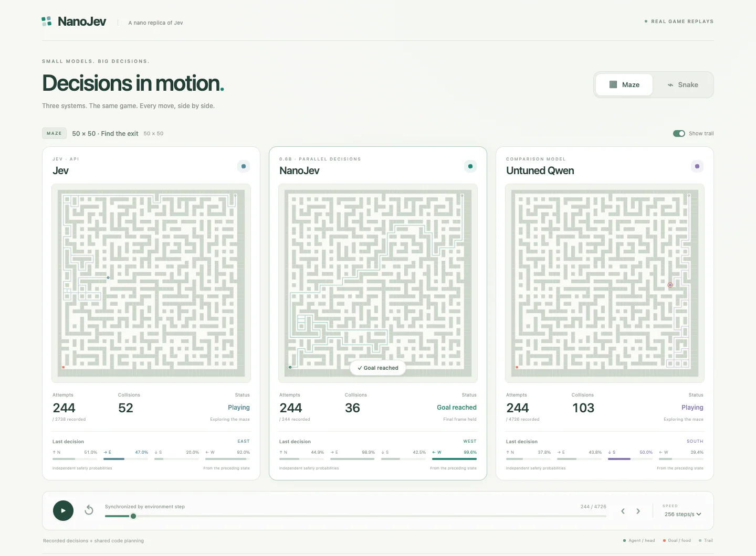Click the MAZE tag label
Image resolution: width=756 pixels, height=556 pixels.
point(55,133)
